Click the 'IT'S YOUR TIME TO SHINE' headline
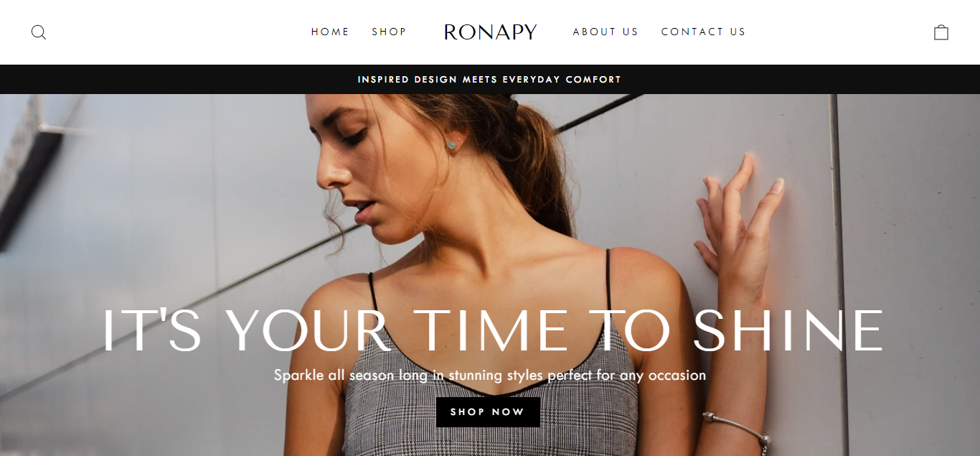The image size is (980, 456). 492,331
